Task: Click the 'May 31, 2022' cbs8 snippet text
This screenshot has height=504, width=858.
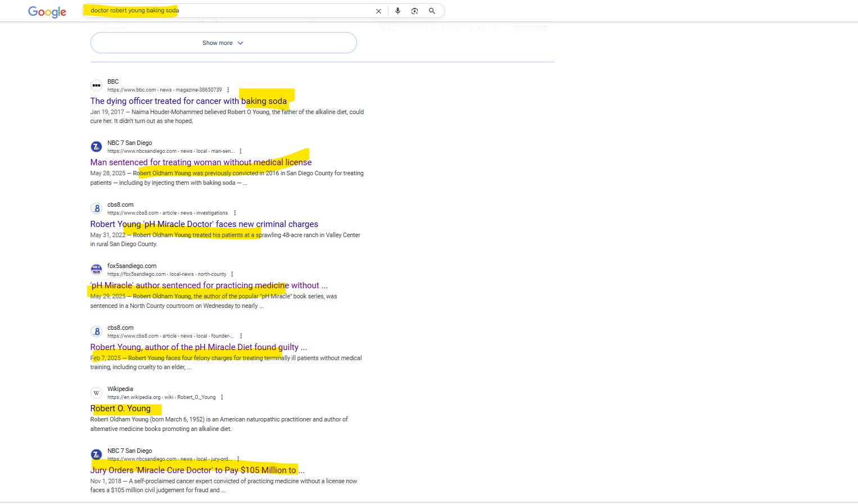Action: click(x=108, y=235)
